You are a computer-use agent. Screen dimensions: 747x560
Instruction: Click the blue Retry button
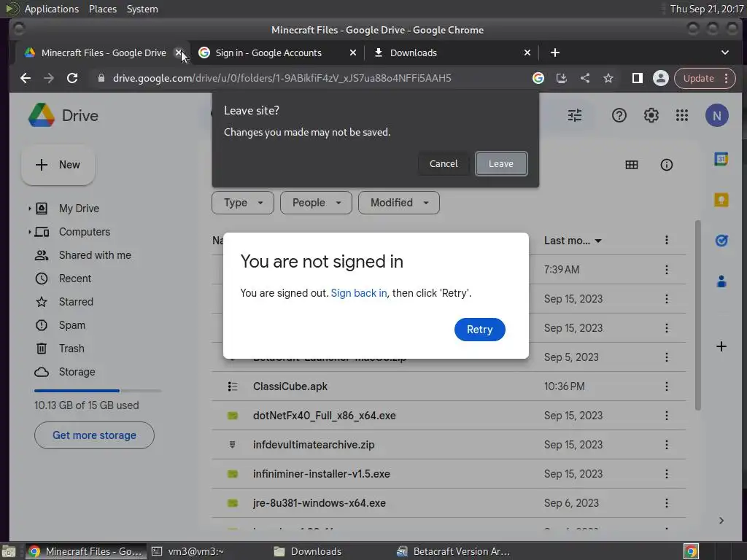click(479, 330)
